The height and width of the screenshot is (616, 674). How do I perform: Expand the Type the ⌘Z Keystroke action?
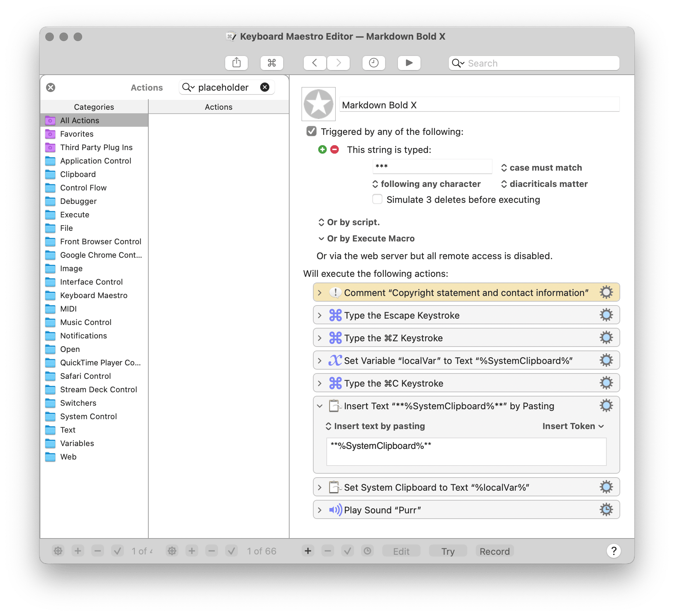click(x=320, y=338)
